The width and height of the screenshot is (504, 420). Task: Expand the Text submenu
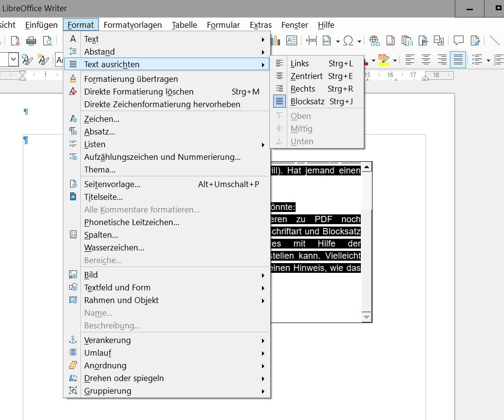pyautogui.click(x=167, y=39)
